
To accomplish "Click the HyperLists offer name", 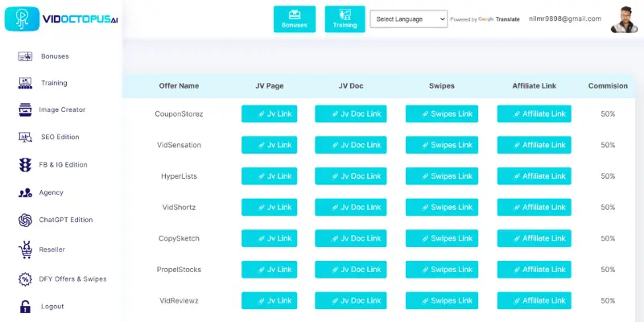I will (179, 176).
